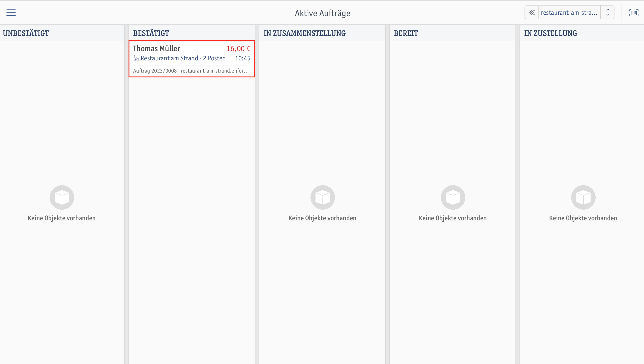Click the network icon beside restaurant-am-stra…
The height and width of the screenshot is (364, 644).
click(532, 12)
